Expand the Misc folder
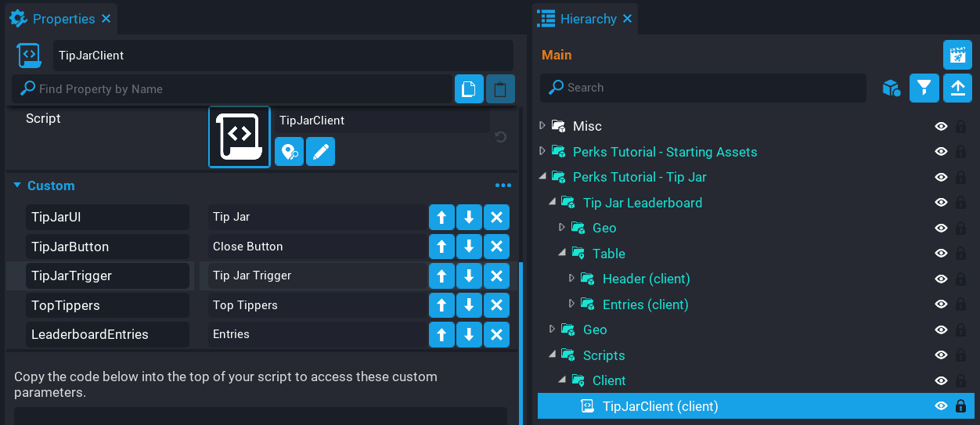The image size is (980, 425). pos(542,126)
